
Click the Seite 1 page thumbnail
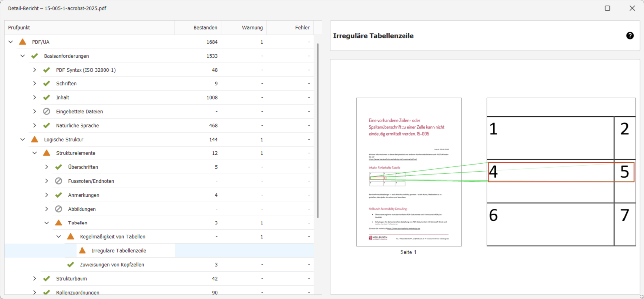pyautogui.click(x=408, y=172)
